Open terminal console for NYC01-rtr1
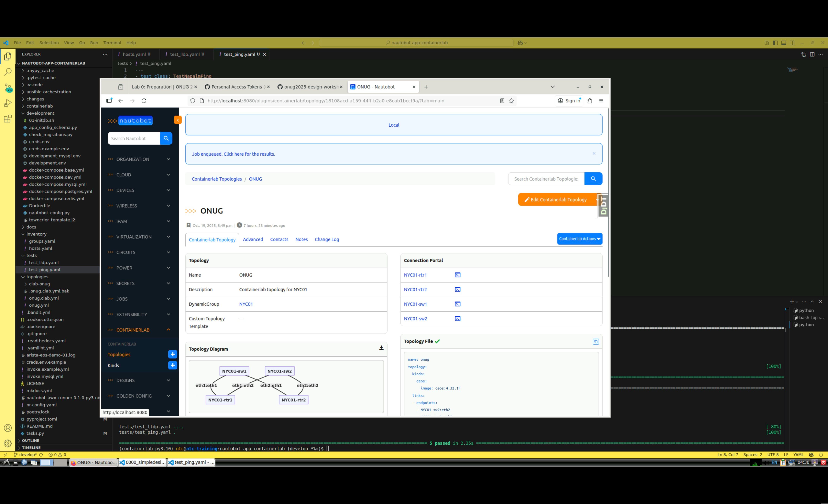Image resolution: width=828 pixels, height=504 pixels. point(457,275)
